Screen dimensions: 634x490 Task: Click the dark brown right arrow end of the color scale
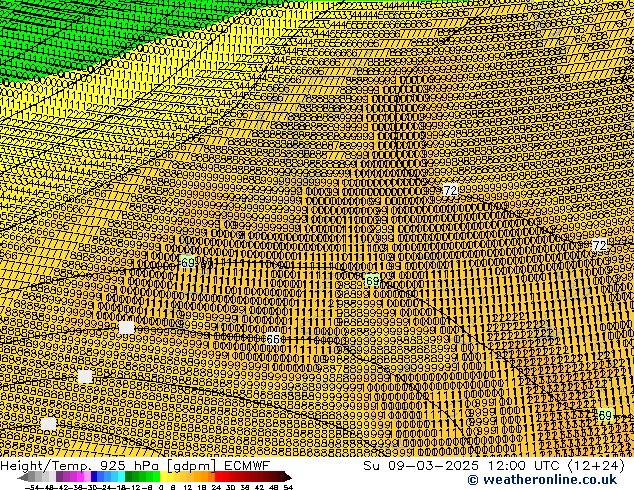coord(288,477)
